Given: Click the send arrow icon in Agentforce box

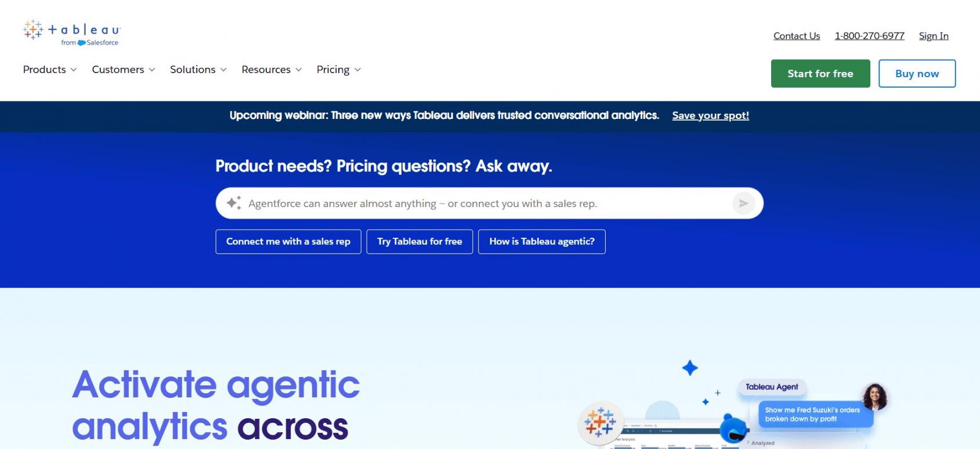Looking at the screenshot, I should 743,204.
